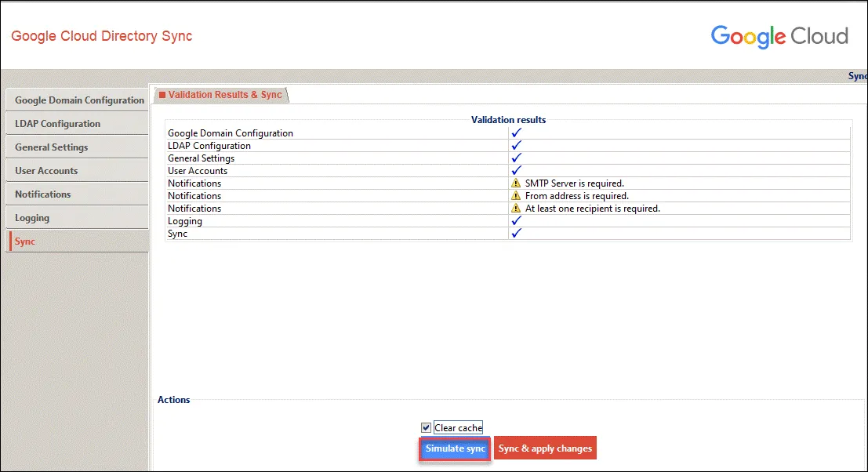Click Sync & apply changes button

pos(545,448)
